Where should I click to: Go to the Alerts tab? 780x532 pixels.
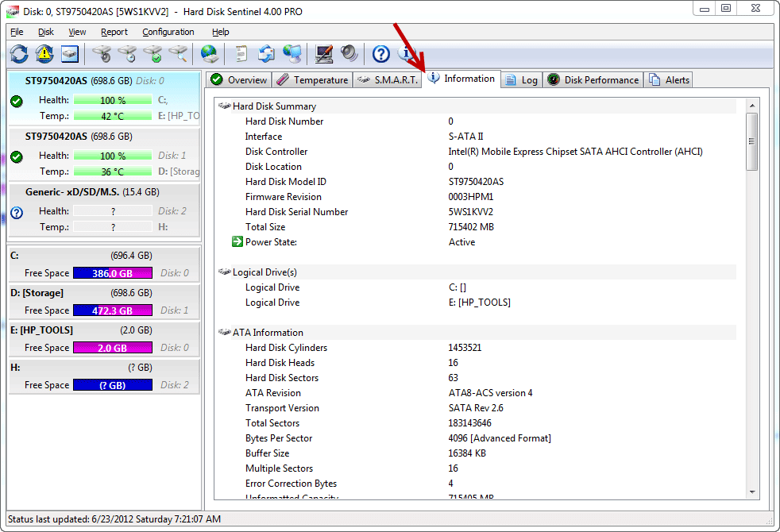coord(669,80)
